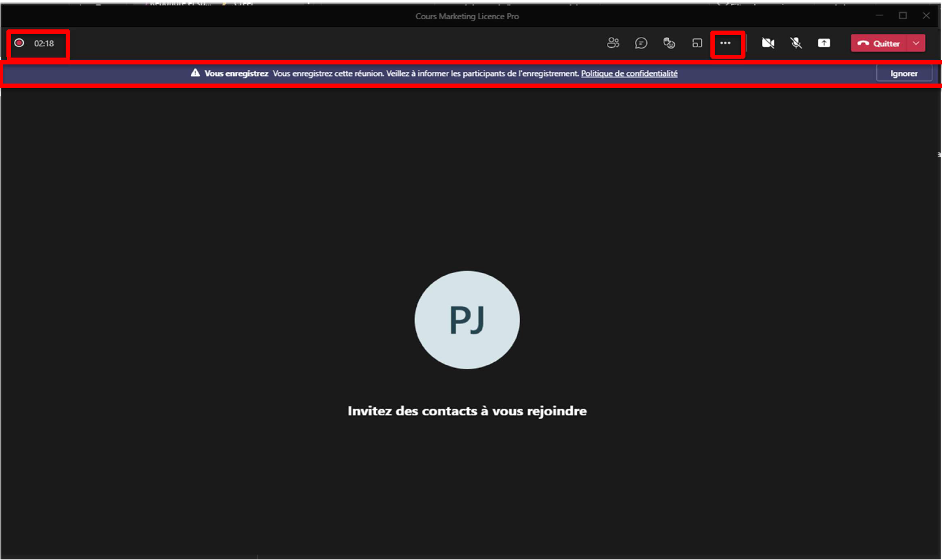
Task: Click the breakout rooms icon
Action: (697, 43)
